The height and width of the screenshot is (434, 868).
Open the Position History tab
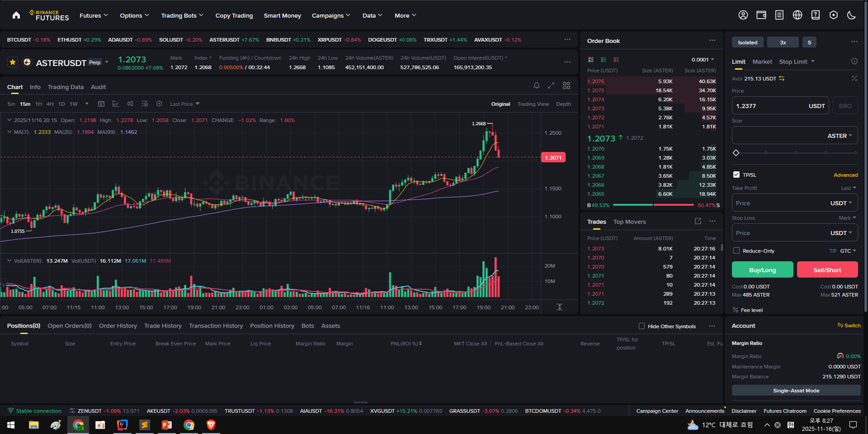[272, 326]
